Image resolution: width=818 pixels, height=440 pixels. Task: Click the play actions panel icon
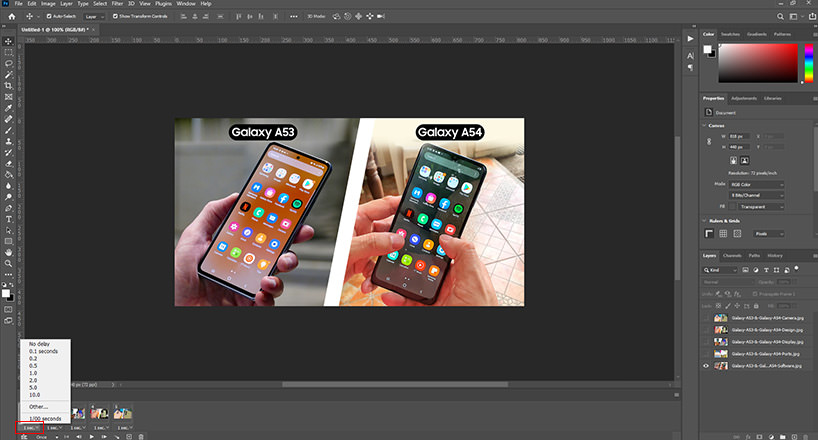[x=690, y=39]
